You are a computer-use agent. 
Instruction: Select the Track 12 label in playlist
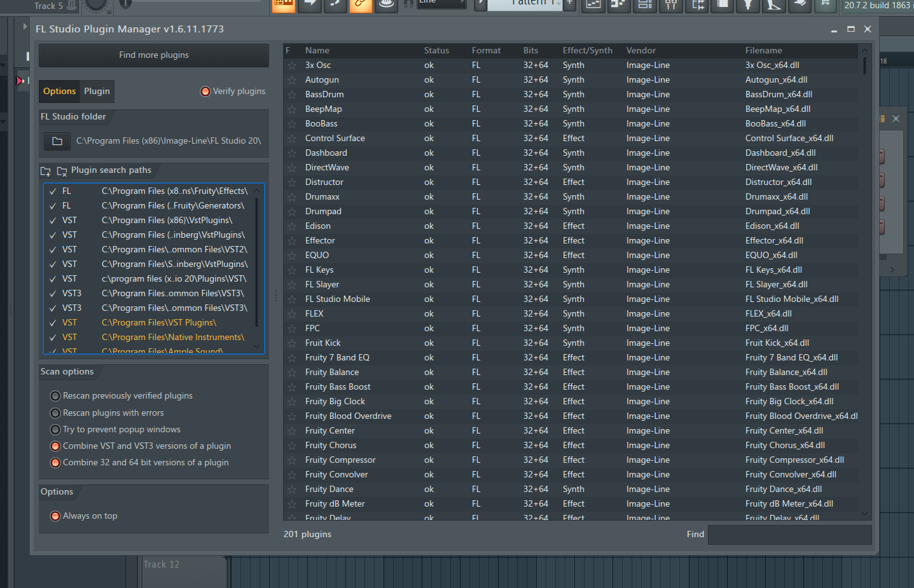pos(161,564)
